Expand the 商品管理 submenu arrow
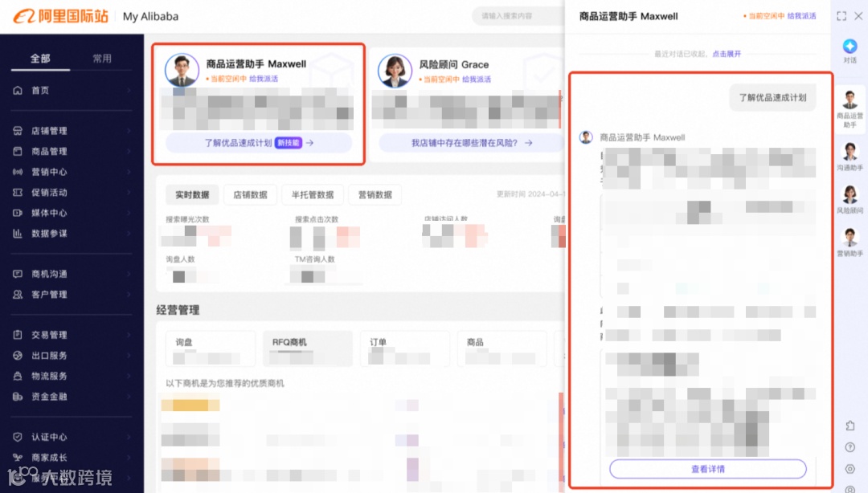This screenshot has height=493, width=868. click(x=129, y=151)
